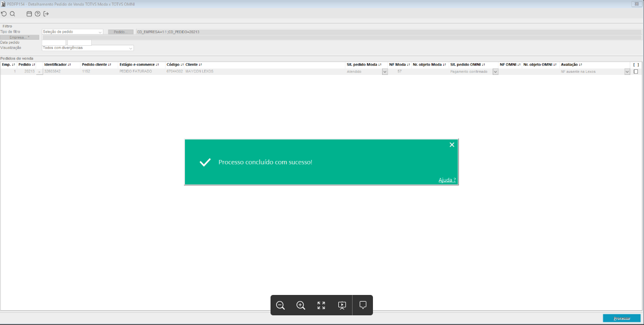Sort by the Pedido column header
The width and height of the screenshot is (644, 325).
pyautogui.click(x=27, y=65)
